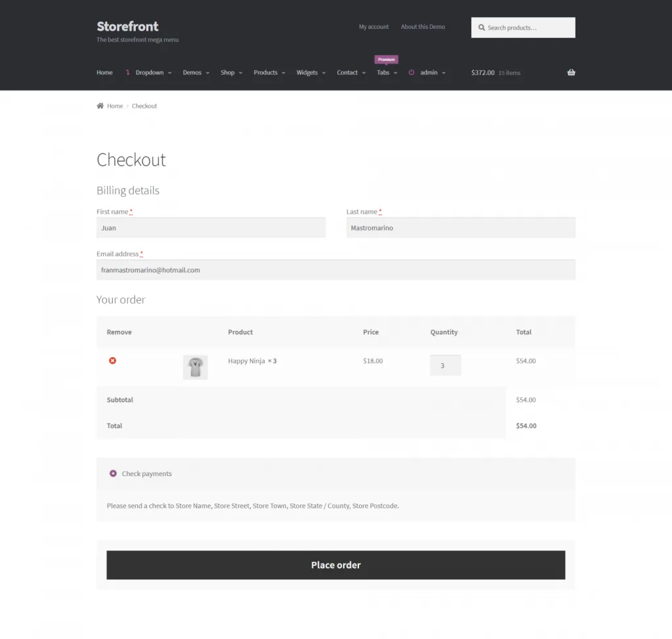Click the shopping basket cart icon
Screen dimensions: 672x639
571,72
